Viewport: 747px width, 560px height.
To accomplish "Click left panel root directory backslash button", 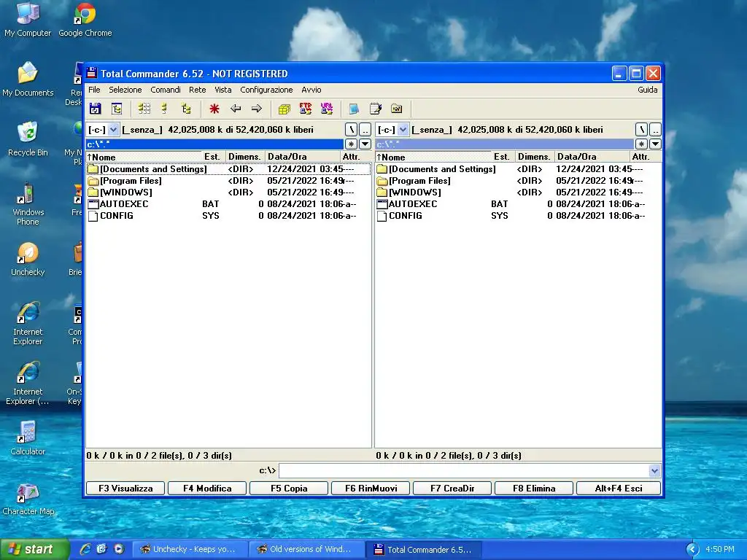I will pyautogui.click(x=351, y=130).
